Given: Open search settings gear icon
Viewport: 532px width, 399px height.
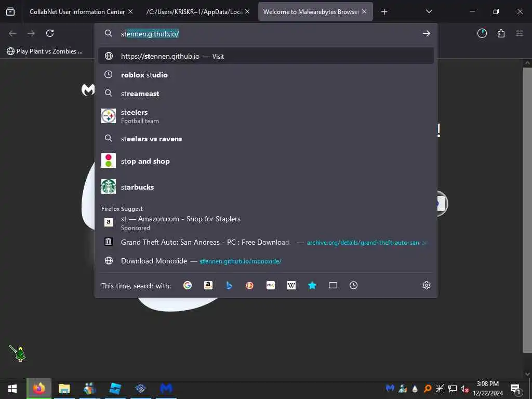Looking at the screenshot, I should [x=427, y=285].
